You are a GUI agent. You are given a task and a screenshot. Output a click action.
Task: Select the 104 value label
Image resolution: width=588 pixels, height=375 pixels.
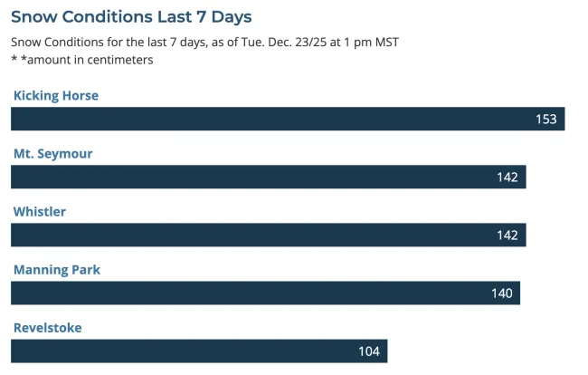click(x=368, y=351)
